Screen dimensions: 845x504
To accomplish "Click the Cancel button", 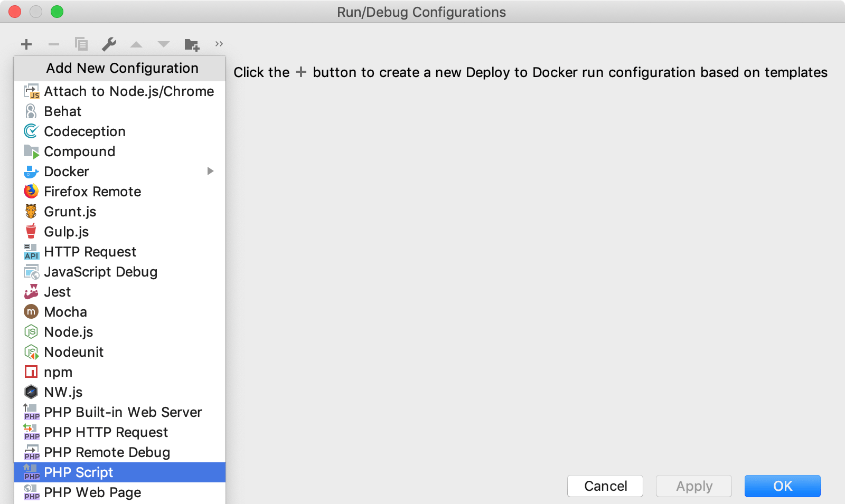I will pos(605,486).
